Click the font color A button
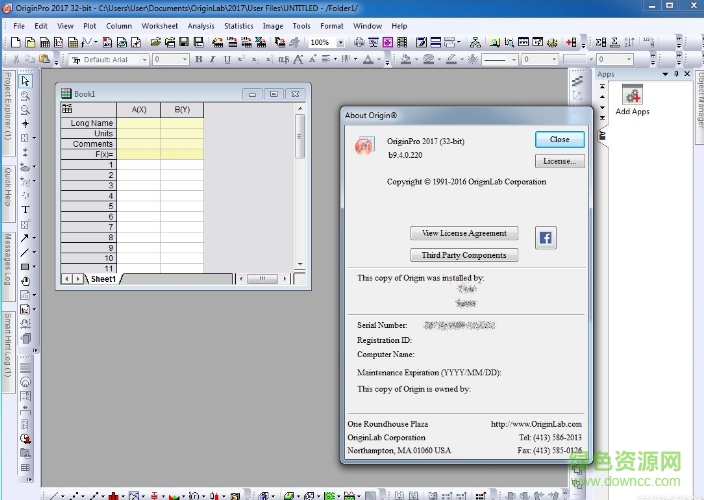Screen dimensions: 704x500 click(369, 60)
